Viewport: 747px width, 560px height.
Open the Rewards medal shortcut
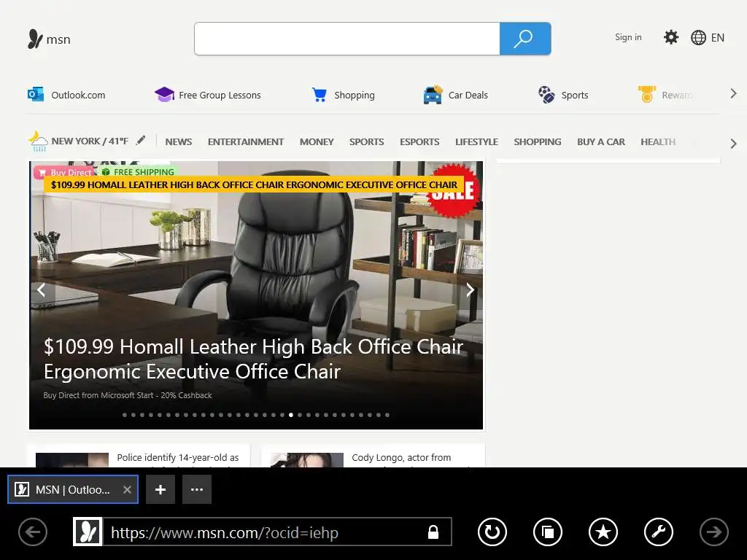coord(665,95)
